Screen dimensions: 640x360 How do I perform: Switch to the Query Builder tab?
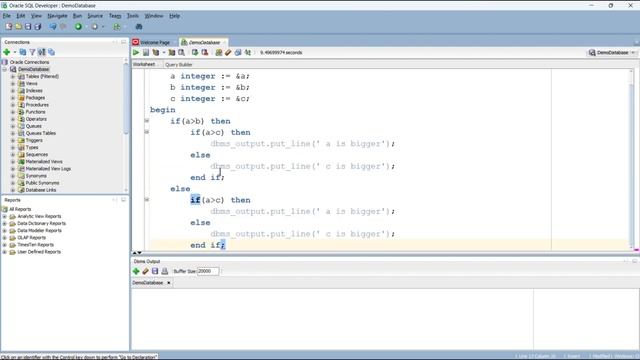click(x=178, y=64)
